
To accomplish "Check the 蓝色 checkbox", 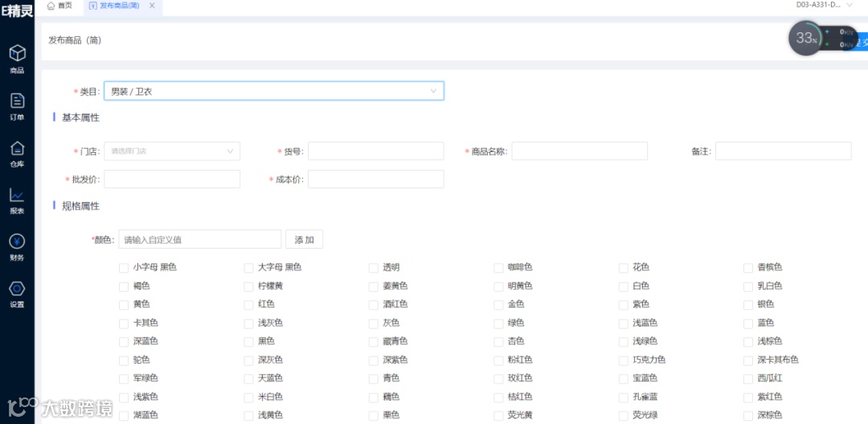I will [x=749, y=323].
